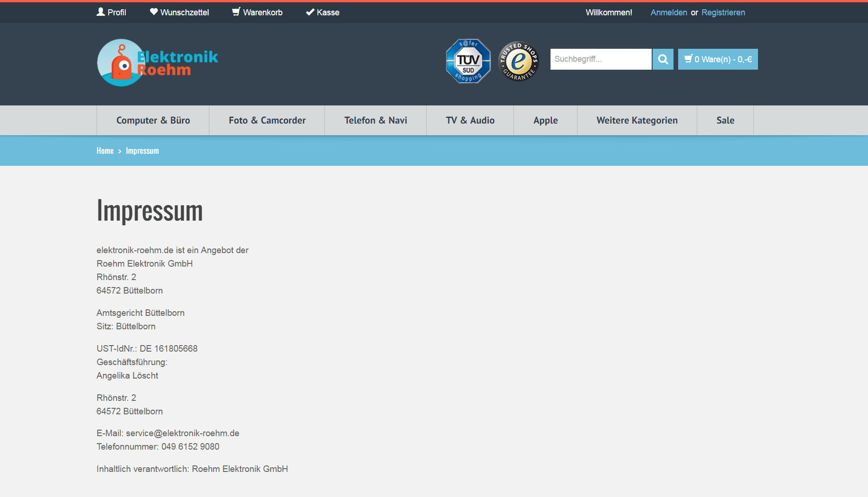Screen dimensions: 868x497
Task: Click the 'Willkommen!' greeting text
Action: (x=609, y=13)
